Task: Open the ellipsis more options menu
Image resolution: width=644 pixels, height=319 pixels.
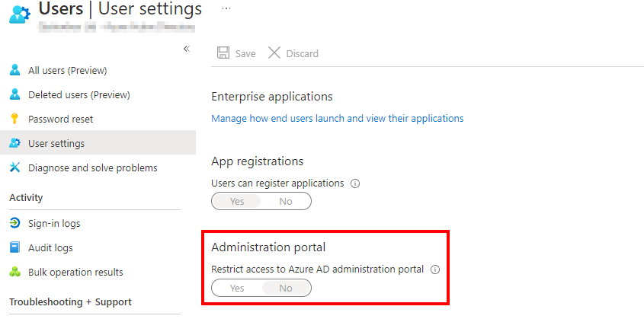Action: (226, 8)
